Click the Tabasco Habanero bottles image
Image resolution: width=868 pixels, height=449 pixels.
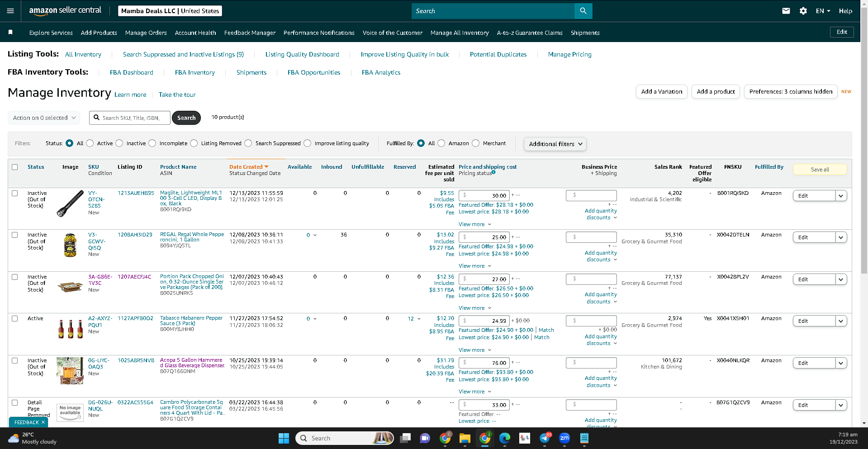70,329
